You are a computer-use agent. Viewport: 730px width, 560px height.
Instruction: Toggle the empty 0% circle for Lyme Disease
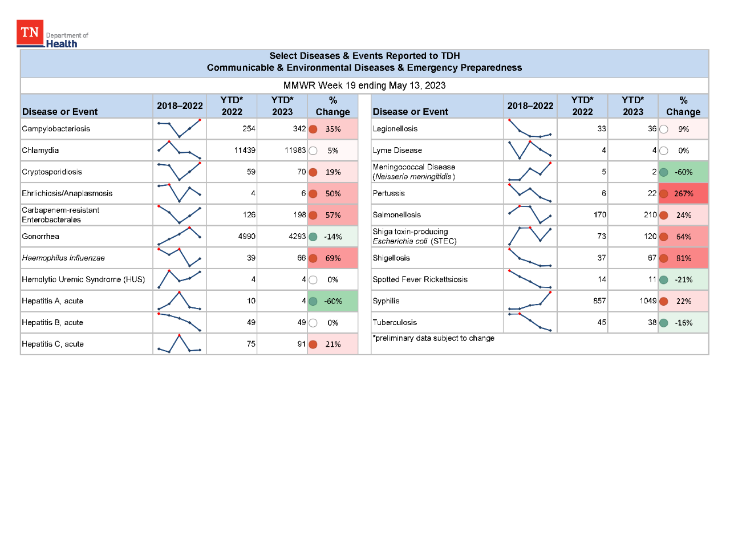663,150
